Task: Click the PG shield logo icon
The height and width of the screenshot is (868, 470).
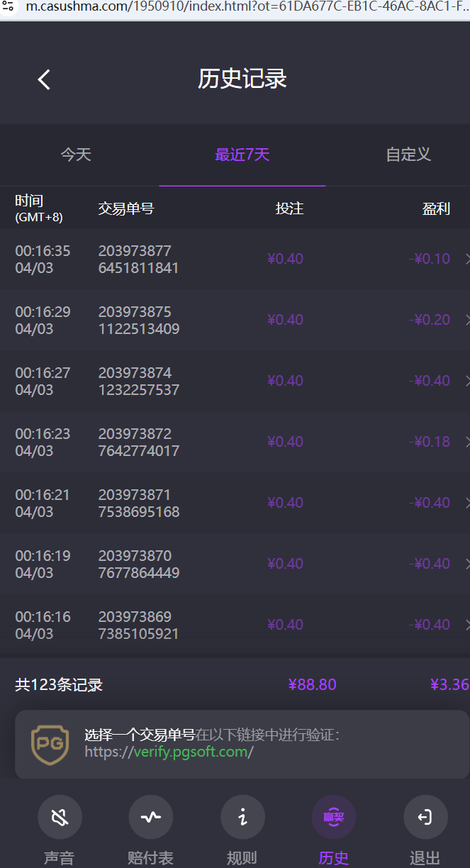Action: 50,743
